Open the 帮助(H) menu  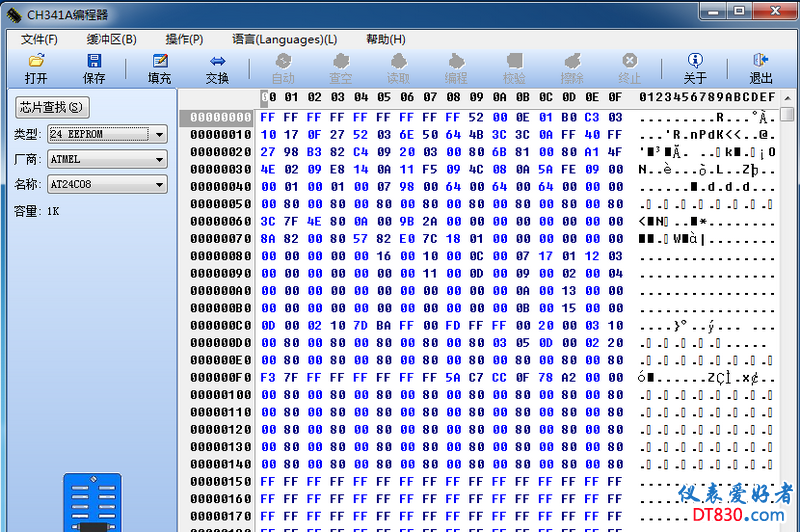(x=385, y=39)
